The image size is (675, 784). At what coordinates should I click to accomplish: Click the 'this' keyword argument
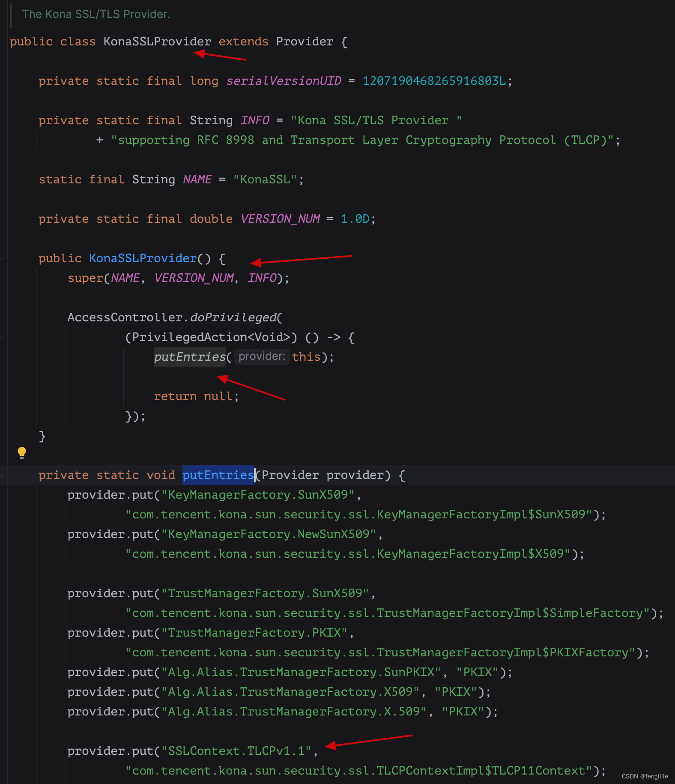306,357
